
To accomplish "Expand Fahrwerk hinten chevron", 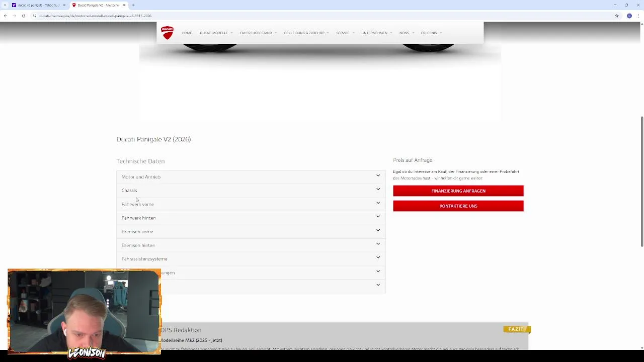I will click(378, 216).
